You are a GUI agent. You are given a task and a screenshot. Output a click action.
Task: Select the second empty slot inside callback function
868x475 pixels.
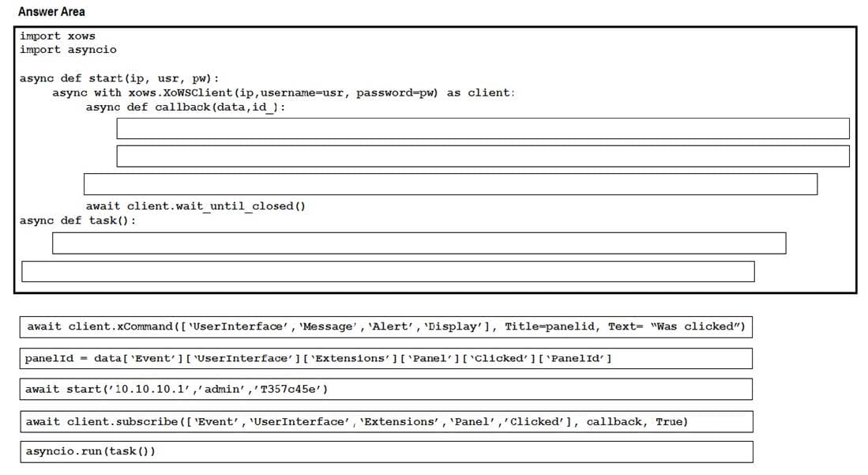[483, 156]
